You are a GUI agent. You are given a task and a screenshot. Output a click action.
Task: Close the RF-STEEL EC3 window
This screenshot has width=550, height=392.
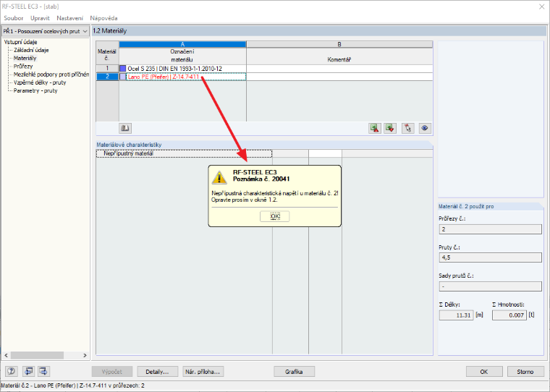point(541,7)
